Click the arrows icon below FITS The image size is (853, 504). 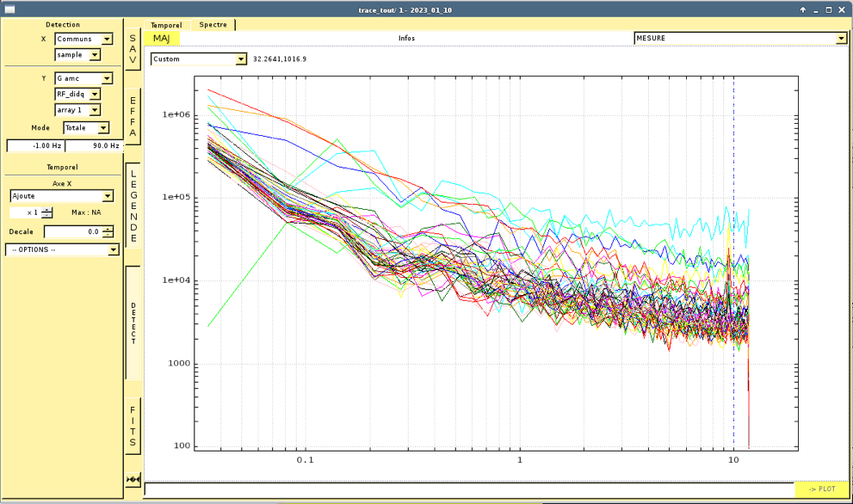133,480
